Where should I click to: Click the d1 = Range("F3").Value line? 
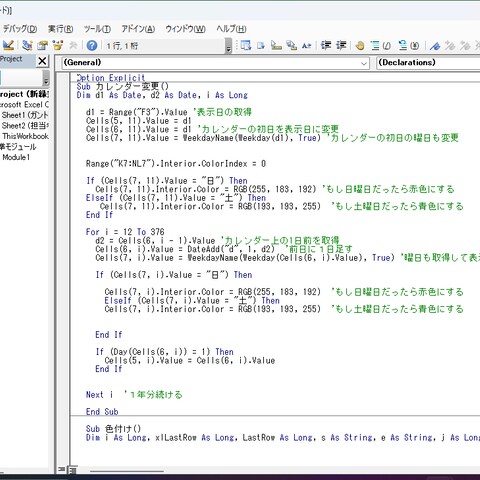click(169, 112)
